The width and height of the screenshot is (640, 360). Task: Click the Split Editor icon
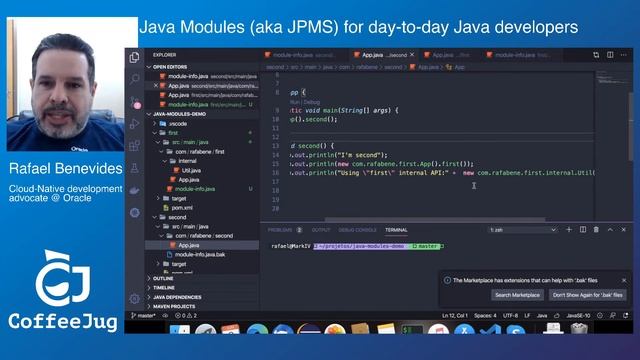(x=610, y=55)
